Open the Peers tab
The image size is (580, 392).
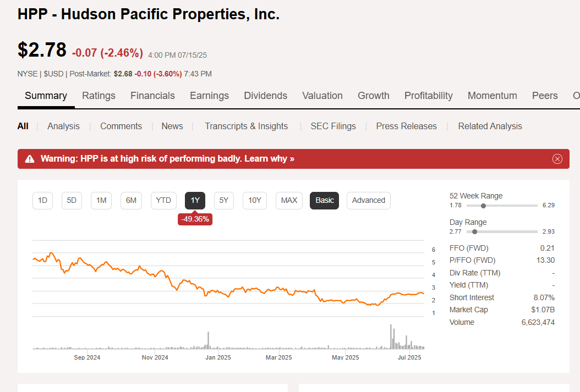pos(544,95)
